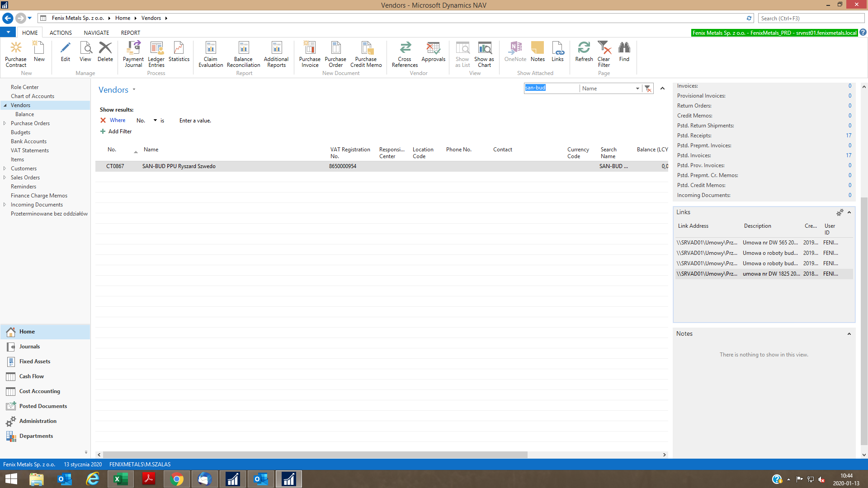Screen dimensions: 868x488
Task: Open Purchase Contract from the ribbon
Action: pyautogui.click(x=16, y=54)
